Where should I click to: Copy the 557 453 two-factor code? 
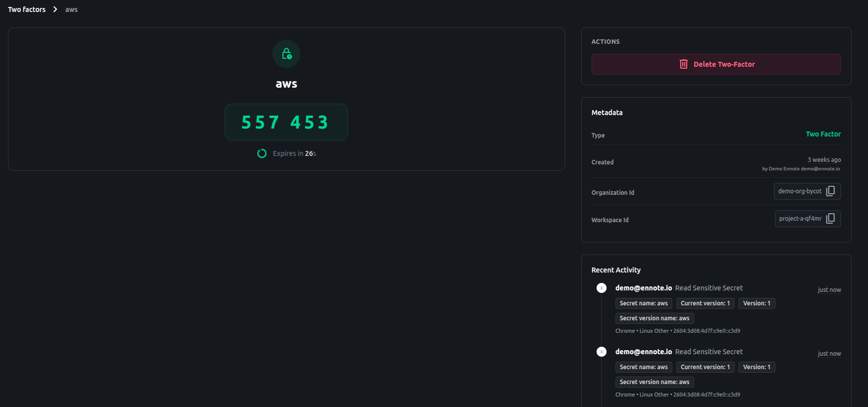pyautogui.click(x=286, y=122)
